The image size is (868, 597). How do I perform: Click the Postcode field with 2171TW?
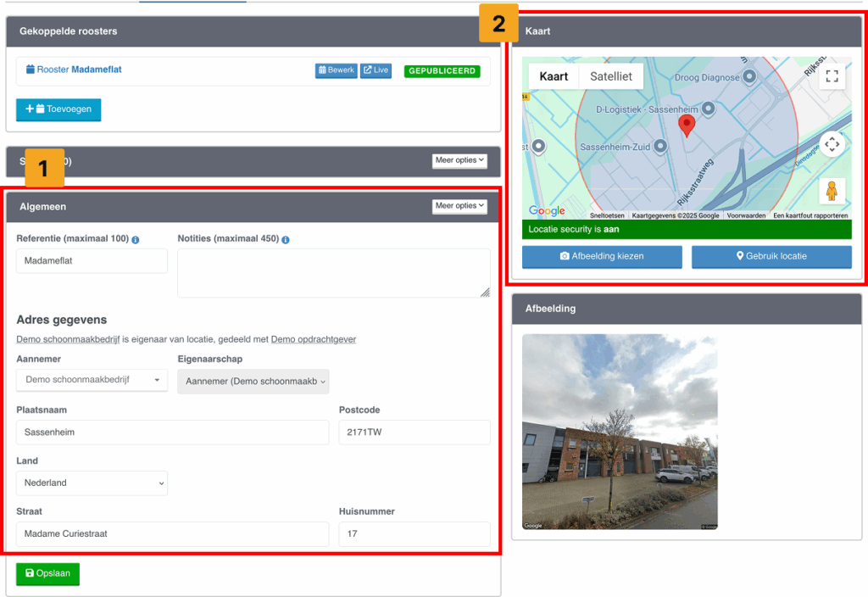[x=414, y=432]
